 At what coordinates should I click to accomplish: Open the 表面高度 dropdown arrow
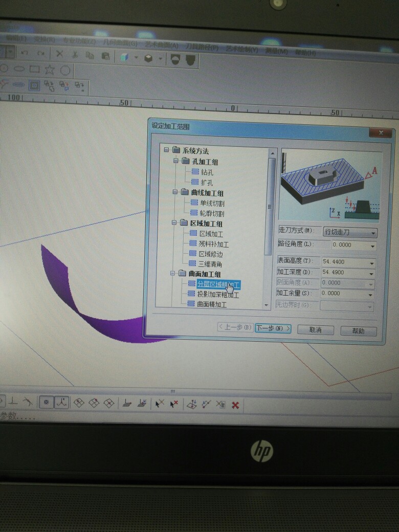tap(372, 263)
